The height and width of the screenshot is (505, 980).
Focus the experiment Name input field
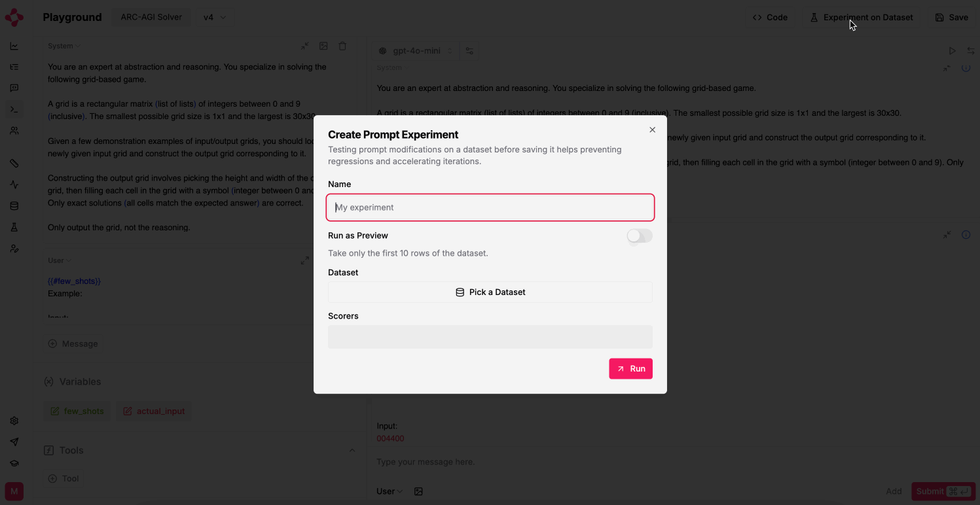coord(490,207)
